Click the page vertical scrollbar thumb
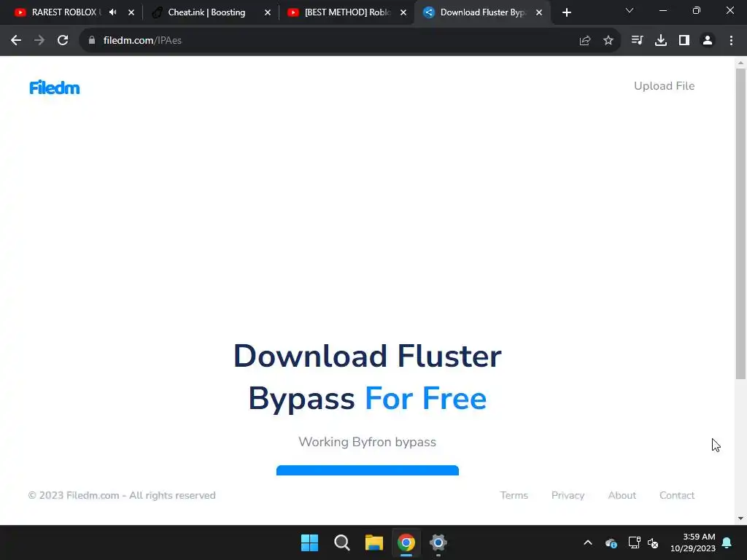Screen dimensions: 747x560 pos(740,224)
